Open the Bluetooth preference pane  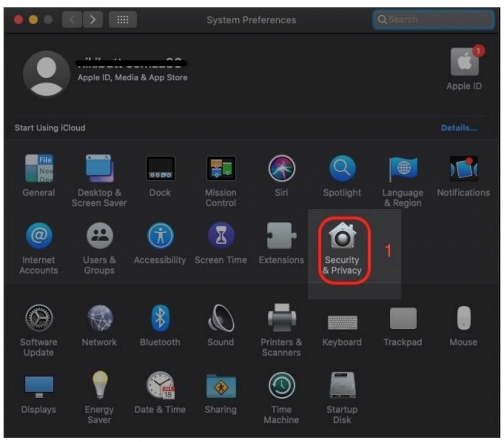pos(160,318)
